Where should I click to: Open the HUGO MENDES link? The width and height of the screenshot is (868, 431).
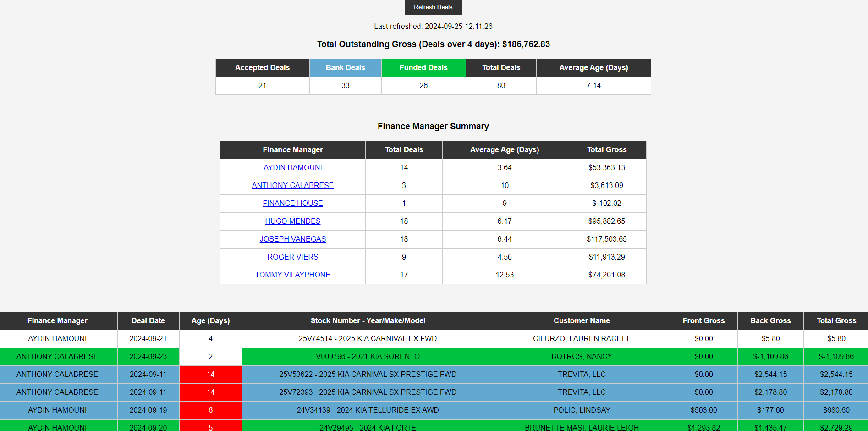(292, 221)
